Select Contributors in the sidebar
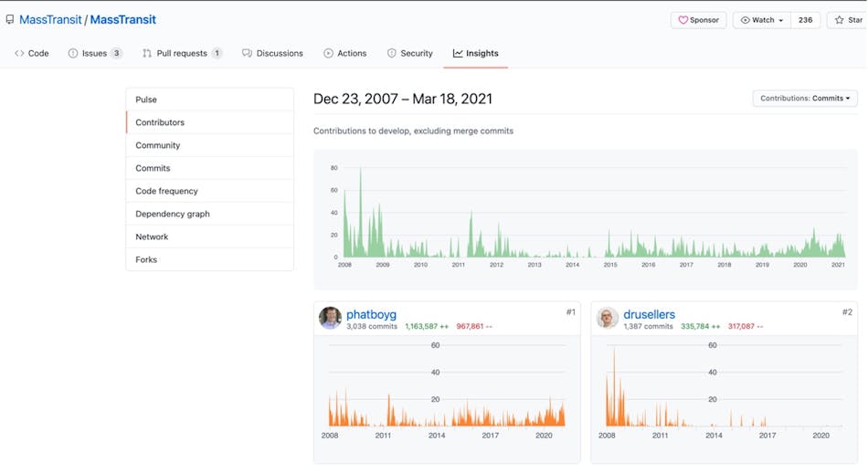Viewport: 868px width, 473px height. click(x=210, y=122)
